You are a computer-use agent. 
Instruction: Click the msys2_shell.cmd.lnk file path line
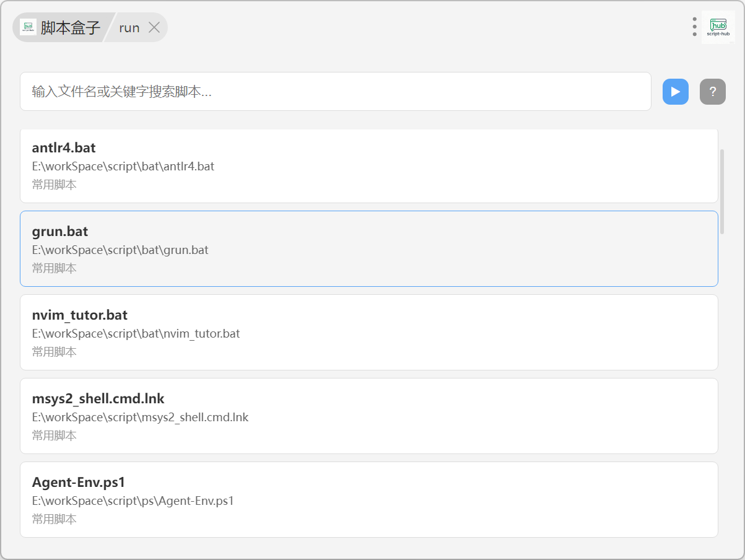140,418
